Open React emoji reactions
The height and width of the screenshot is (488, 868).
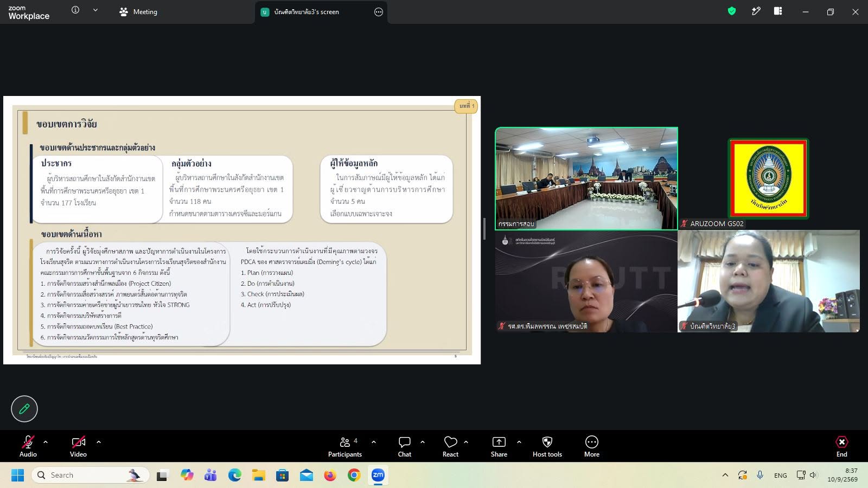[x=450, y=446]
